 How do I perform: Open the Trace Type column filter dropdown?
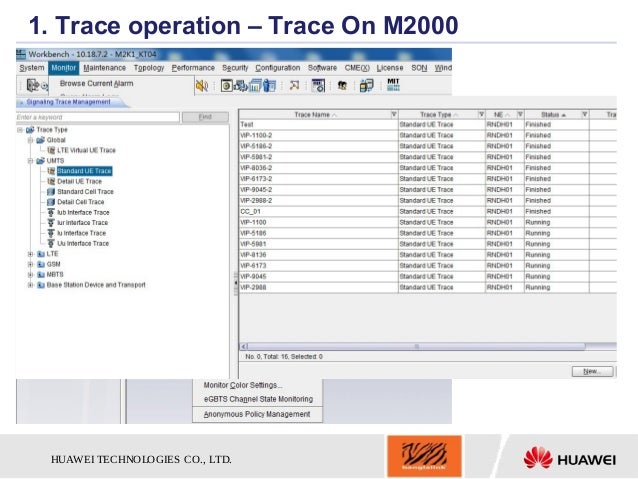click(x=481, y=114)
